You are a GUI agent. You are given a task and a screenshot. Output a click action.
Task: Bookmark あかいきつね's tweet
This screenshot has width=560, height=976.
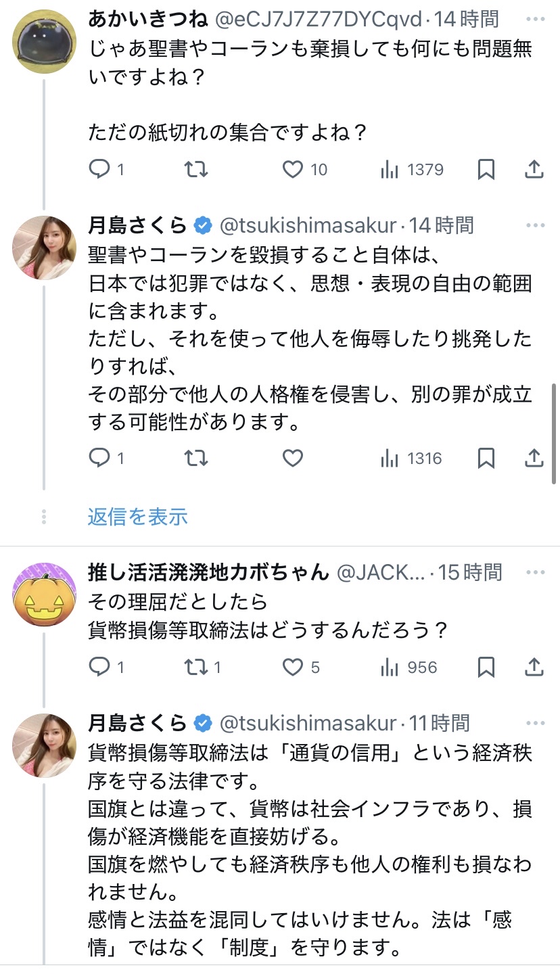486,169
